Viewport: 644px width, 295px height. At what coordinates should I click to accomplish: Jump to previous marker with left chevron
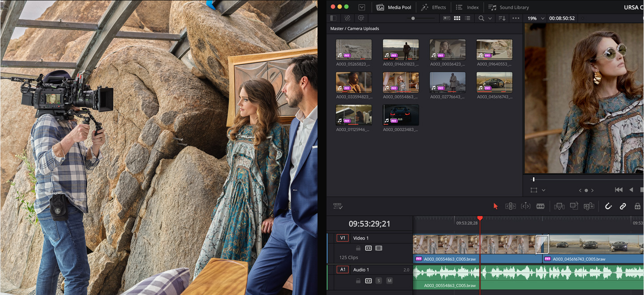(580, 190)
